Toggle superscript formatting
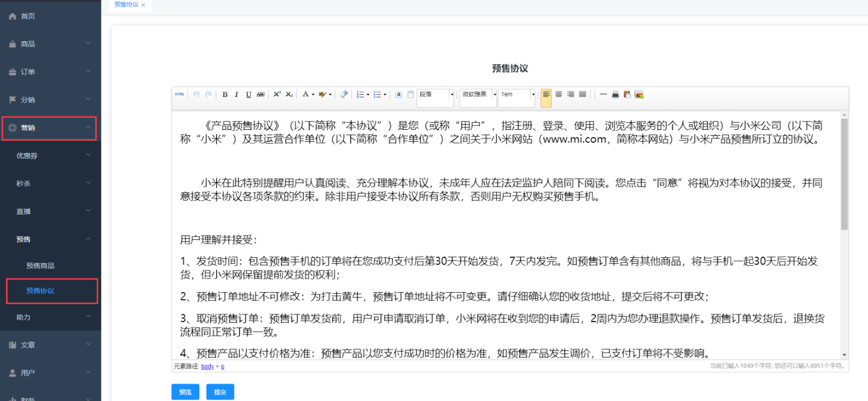 [277, 94]
